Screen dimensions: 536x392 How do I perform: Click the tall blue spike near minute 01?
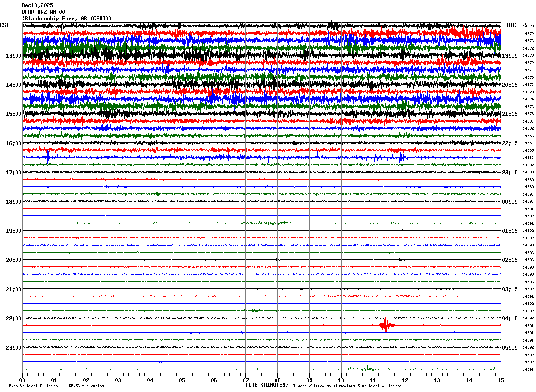[48, 157]
